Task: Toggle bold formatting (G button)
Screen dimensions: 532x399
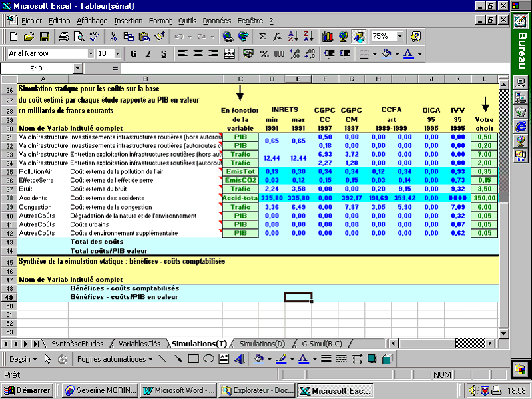Action: click(x=133, y=53)
